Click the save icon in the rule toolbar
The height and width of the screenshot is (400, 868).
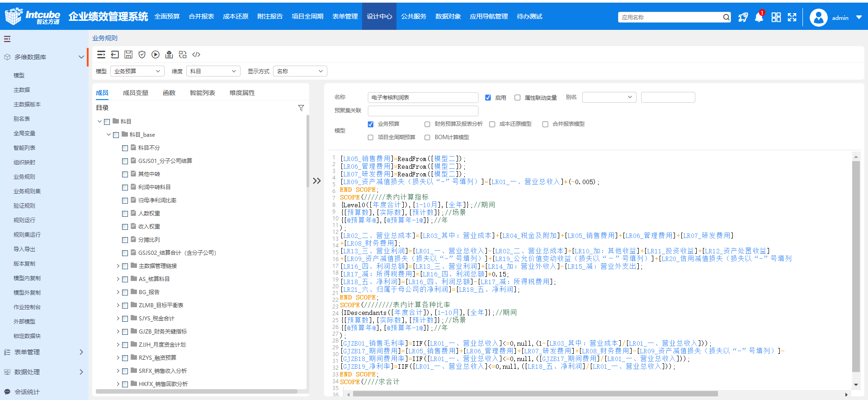click(x=128, y=55)
